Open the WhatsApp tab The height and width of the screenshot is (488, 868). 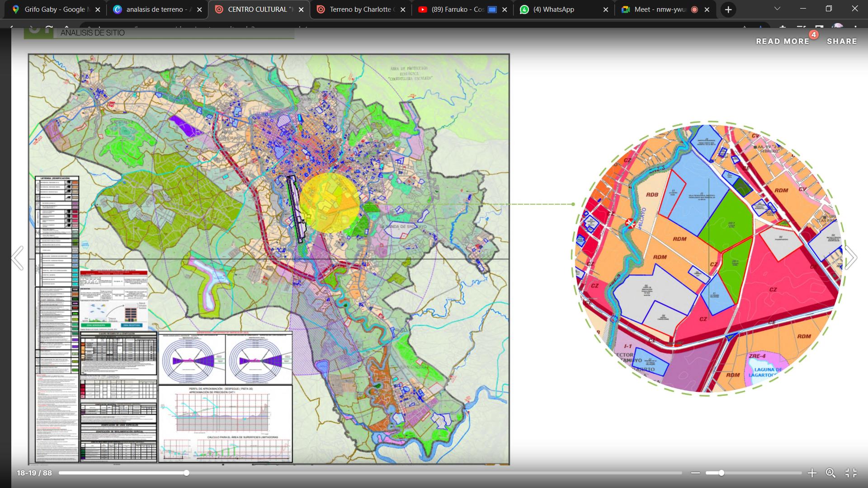click(553, 9)
